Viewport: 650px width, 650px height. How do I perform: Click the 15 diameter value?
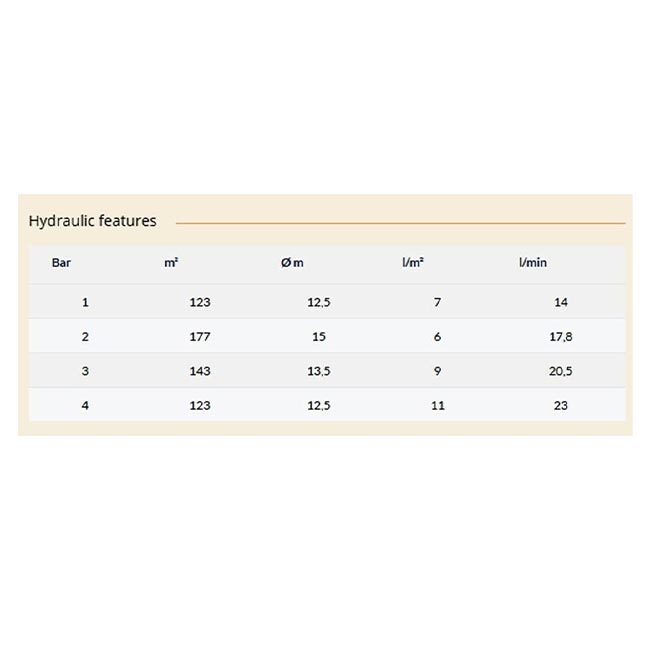click(x=319, y=337)
